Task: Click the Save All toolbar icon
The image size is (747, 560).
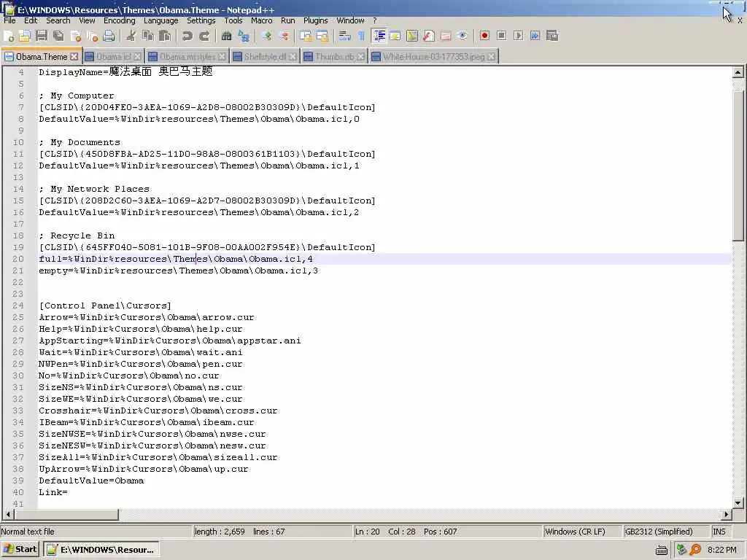Action: tap(58, 36)
